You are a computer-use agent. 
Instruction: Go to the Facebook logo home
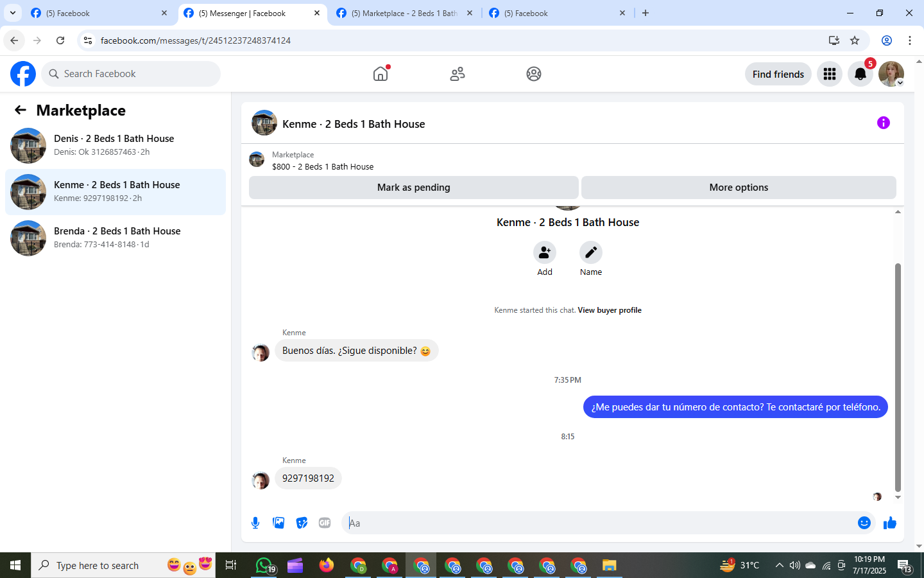(x=23, y=74)
